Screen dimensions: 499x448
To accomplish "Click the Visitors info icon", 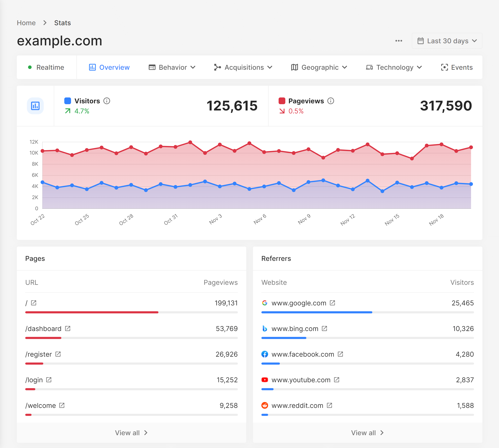I will (x=107, y=101).
